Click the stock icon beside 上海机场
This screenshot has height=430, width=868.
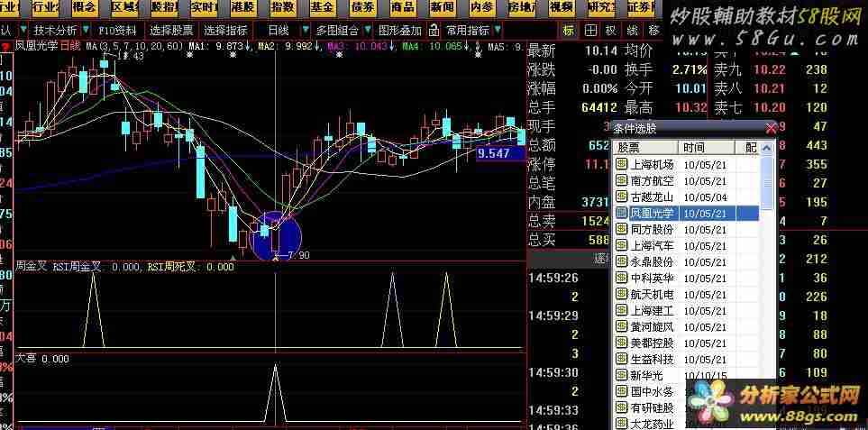point(621,164)
